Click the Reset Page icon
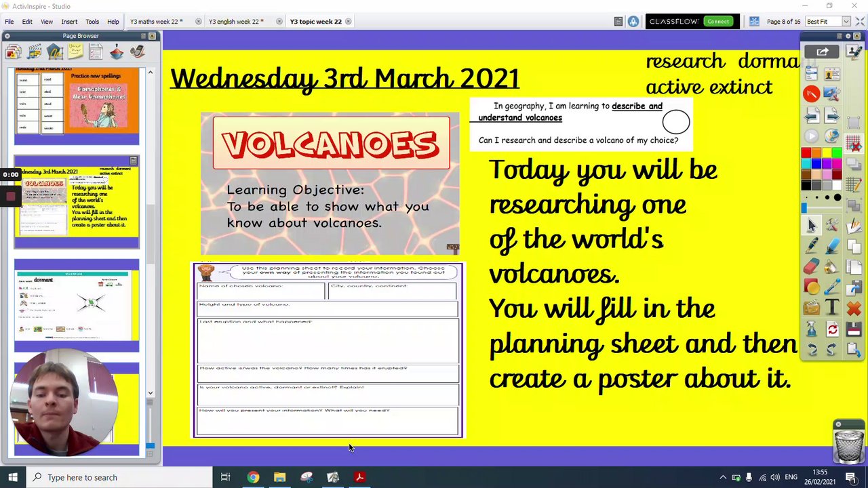This screenshot has height=488, width=868. pos(832,329)
